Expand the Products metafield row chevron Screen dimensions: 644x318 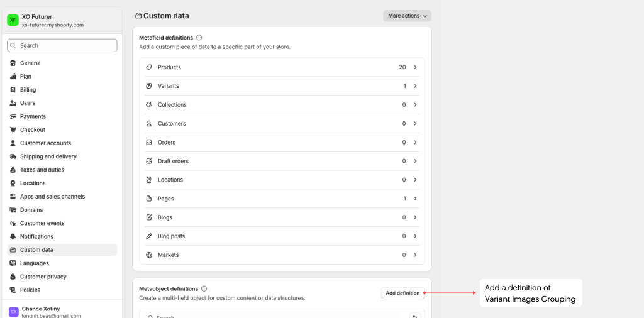pos(415,67)
